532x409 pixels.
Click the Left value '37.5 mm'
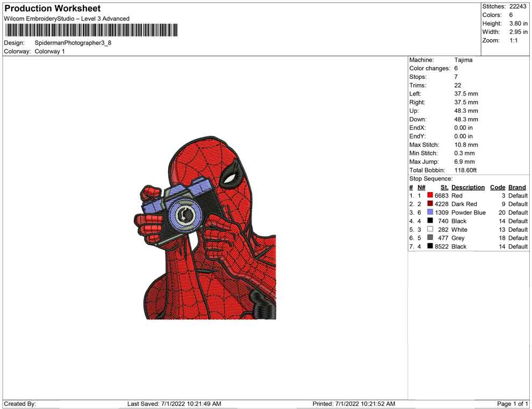click(x=466, y=93)
